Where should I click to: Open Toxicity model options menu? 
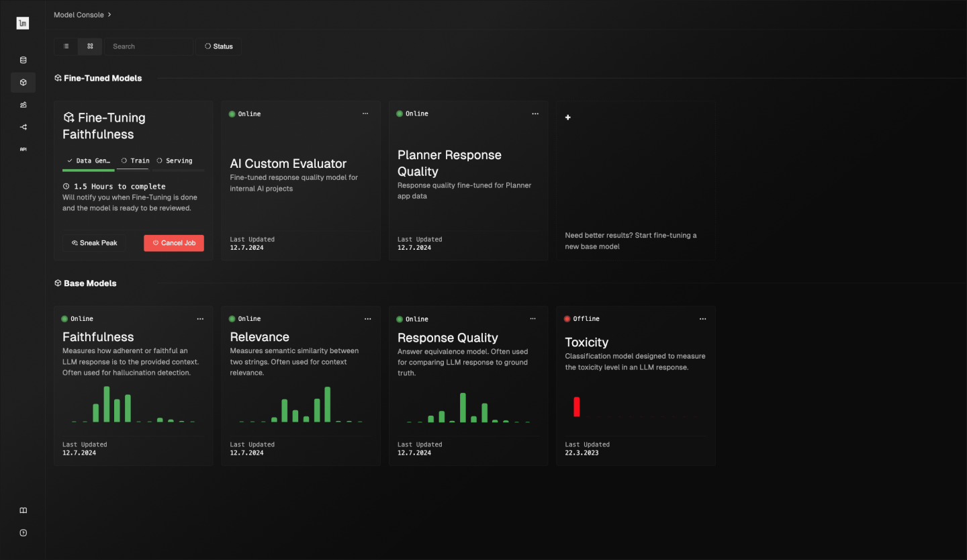pyautogui.click(x=702, y=319)
